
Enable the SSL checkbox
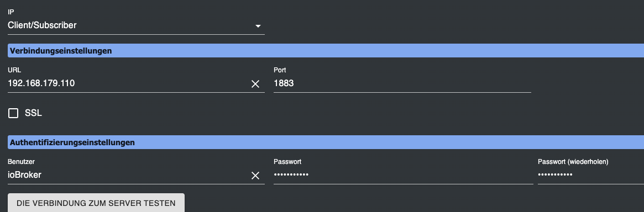(13, 113)
